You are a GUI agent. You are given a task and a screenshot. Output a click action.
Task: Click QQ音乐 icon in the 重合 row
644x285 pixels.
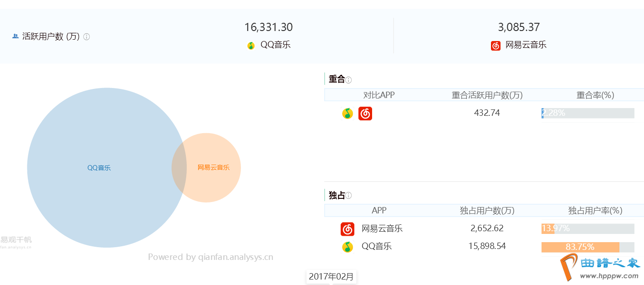[348, 113]
